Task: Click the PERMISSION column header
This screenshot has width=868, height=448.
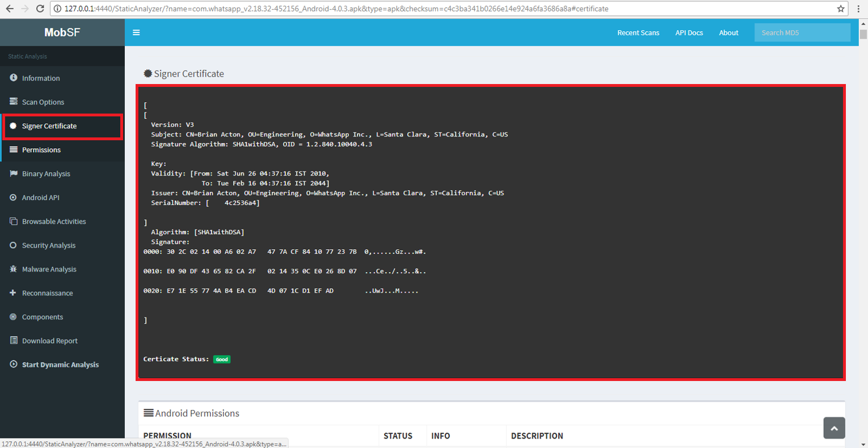Action: coord(167,436)
